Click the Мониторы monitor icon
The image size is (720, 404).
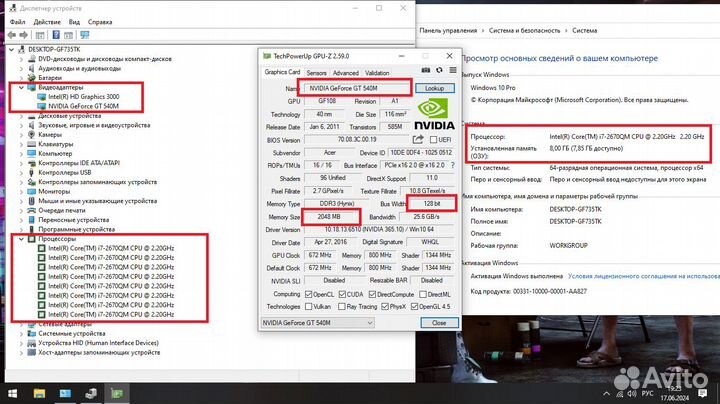[32, 191]
